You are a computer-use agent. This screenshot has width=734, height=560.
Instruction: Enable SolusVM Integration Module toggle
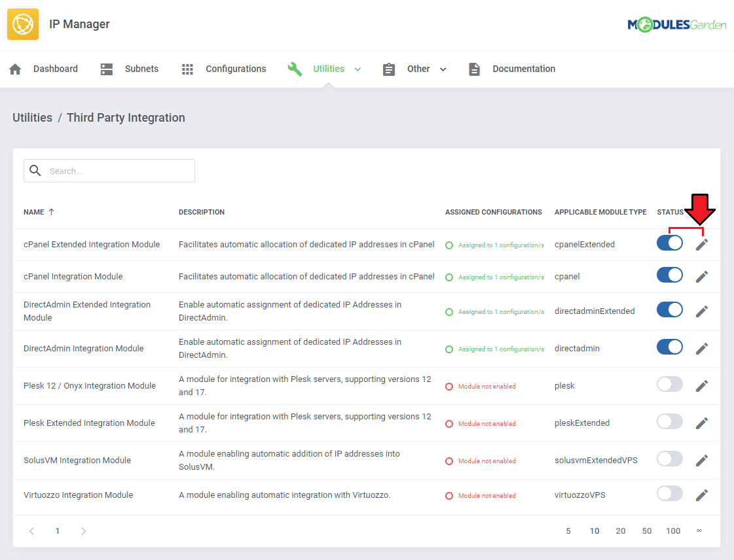coord(669,459)
